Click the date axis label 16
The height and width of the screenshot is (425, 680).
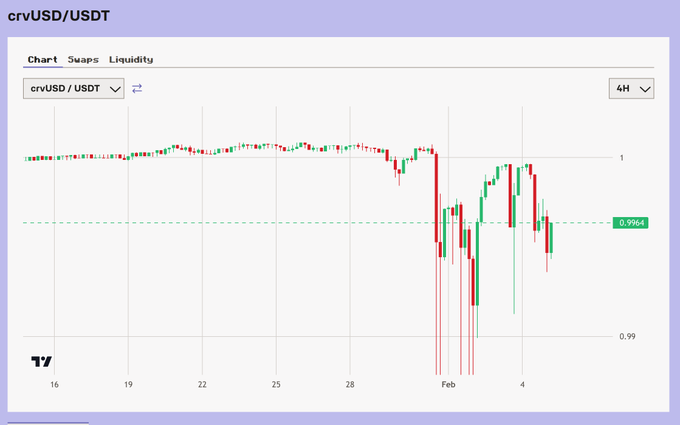point(54,385)
